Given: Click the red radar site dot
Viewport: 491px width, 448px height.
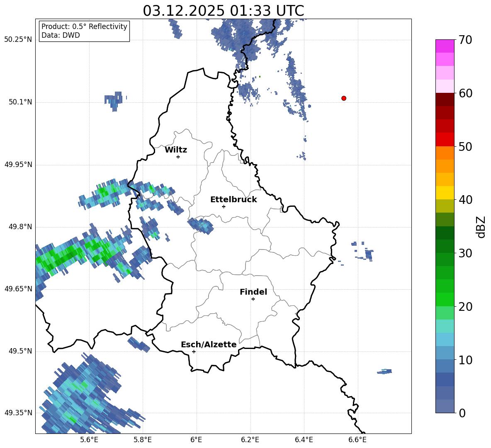Looking at the screenshot, I should point(344,98).
